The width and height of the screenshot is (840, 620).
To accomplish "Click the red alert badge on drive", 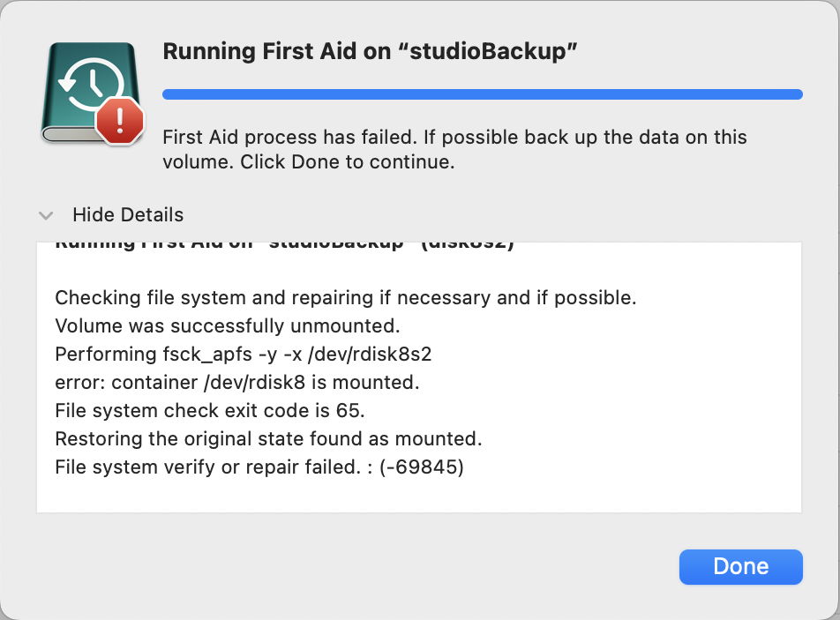I will click(119, 120).
